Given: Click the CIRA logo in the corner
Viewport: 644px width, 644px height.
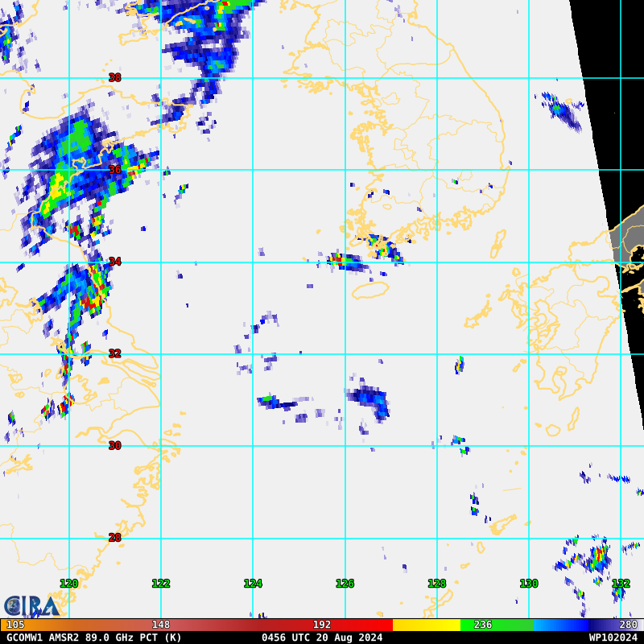Looking at the screenshot, I should pos(31,605).
